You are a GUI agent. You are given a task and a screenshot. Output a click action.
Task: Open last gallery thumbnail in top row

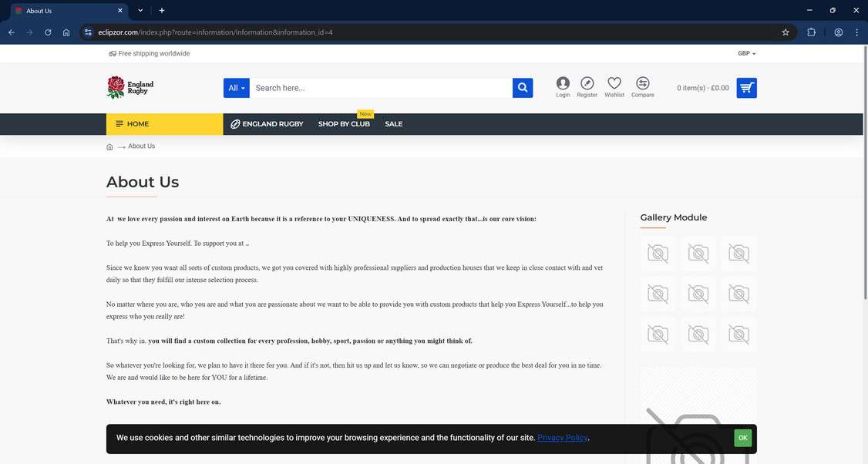click(738, 254)
